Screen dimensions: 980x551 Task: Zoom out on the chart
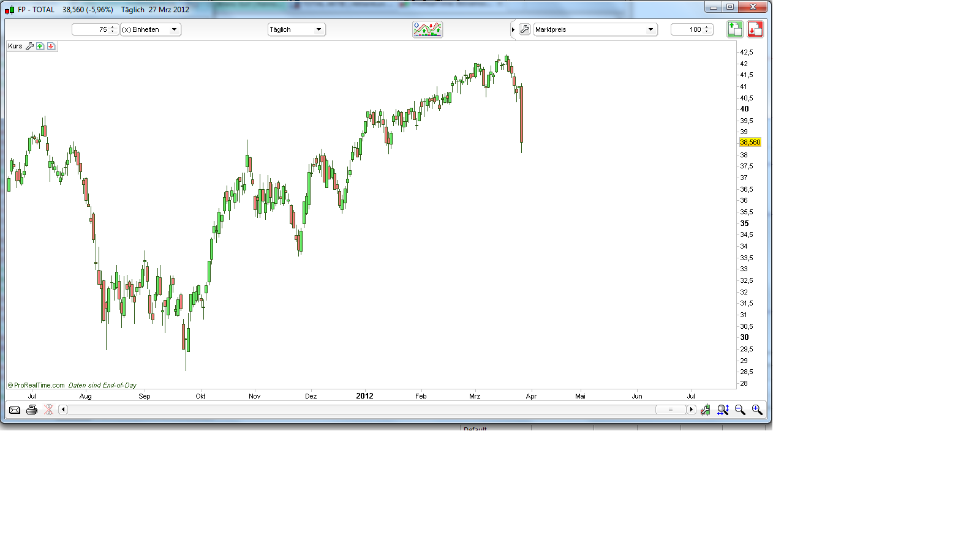tap(740, 410)
